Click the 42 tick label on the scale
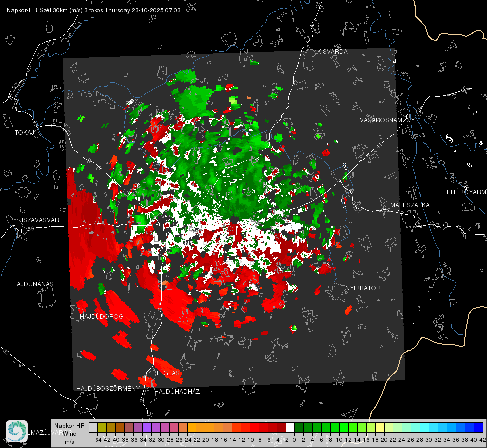The image size is (487, 448). tap(483, 440)
